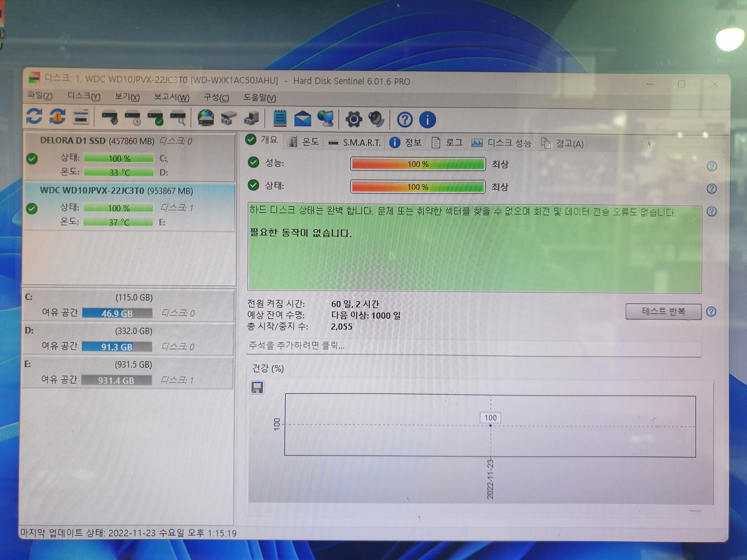Open the 구성(C) menu
747x560 pixels.
216,98
